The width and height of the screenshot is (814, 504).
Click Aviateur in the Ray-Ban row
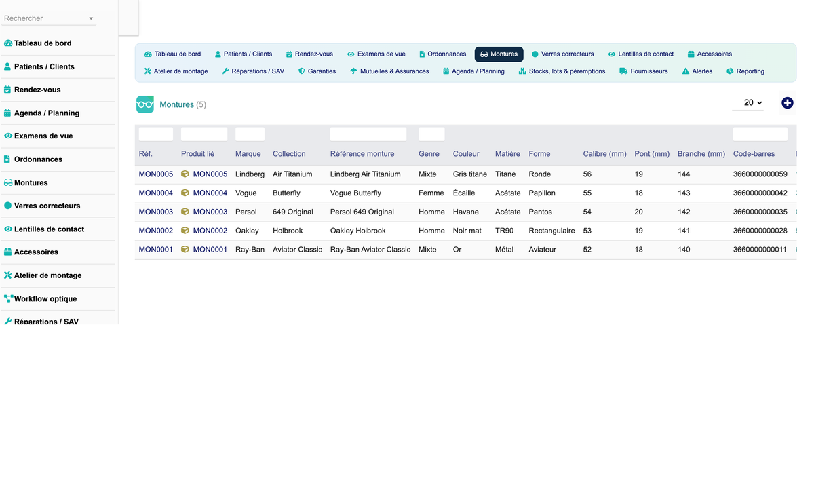point(543,250)
